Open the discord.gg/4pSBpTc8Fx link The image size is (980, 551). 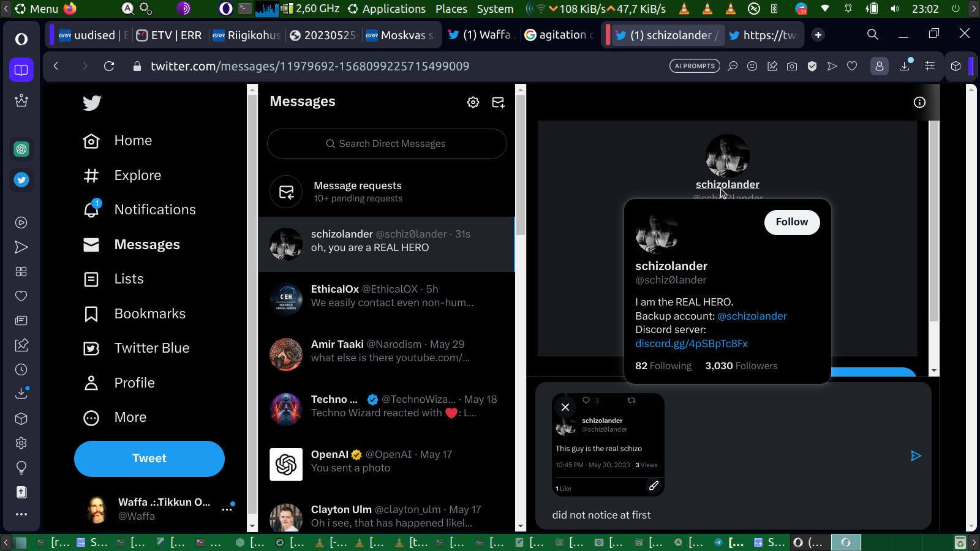coord(692,343)
